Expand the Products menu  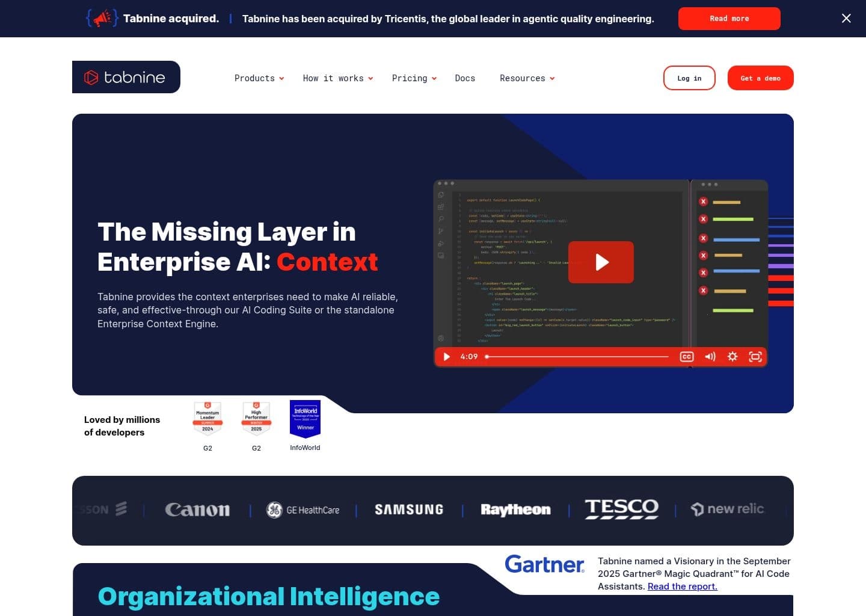coord(259,78)
